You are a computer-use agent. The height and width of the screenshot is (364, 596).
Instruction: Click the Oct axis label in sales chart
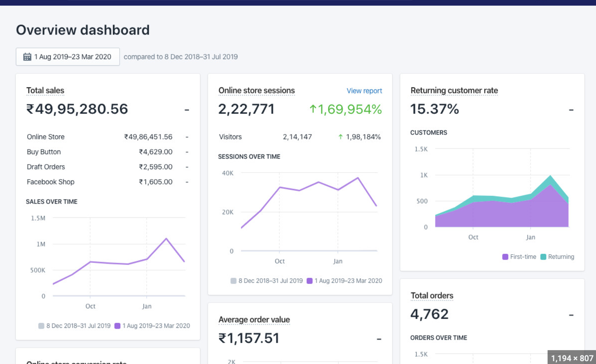(x=90, y=306)
